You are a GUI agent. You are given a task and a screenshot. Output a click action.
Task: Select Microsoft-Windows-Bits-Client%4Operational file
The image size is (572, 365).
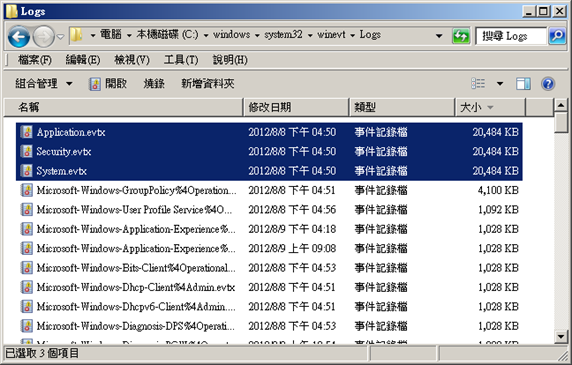pyautogui.click(x=136, y=268)
